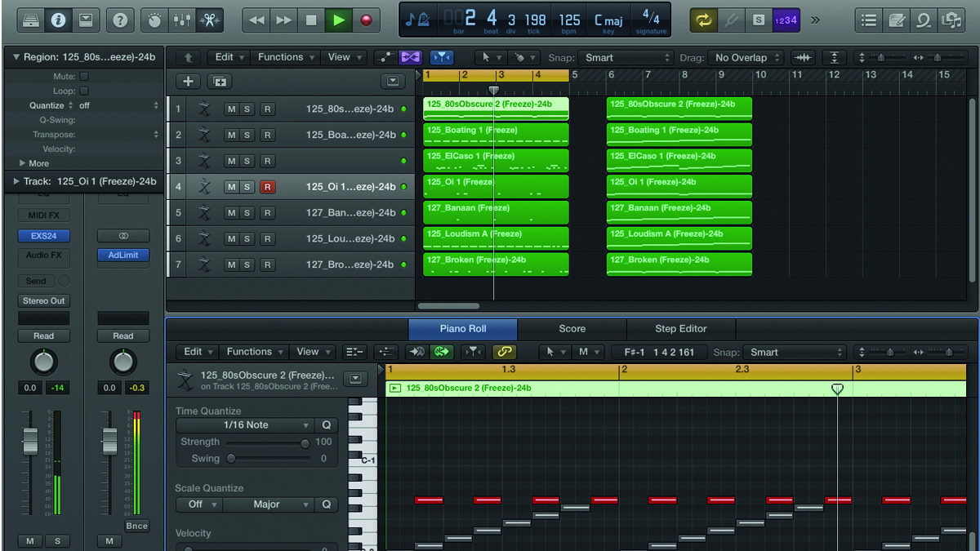Disable record on track 4 125_Oi

(267, 187)
